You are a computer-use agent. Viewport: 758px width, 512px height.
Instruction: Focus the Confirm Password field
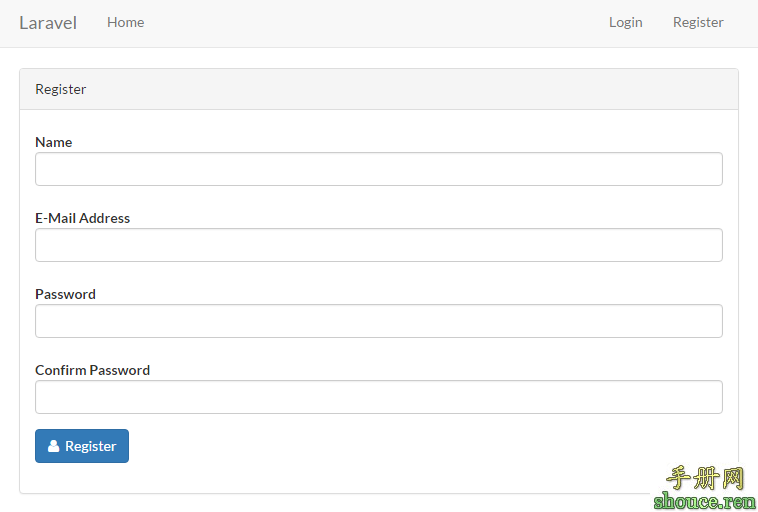pyautogui.click(x=378, y=397)
